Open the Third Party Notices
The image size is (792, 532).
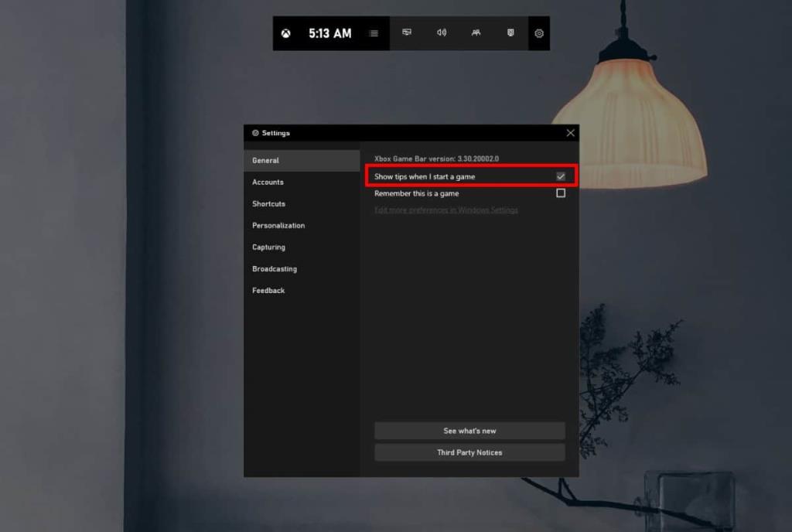coord(469,452)
